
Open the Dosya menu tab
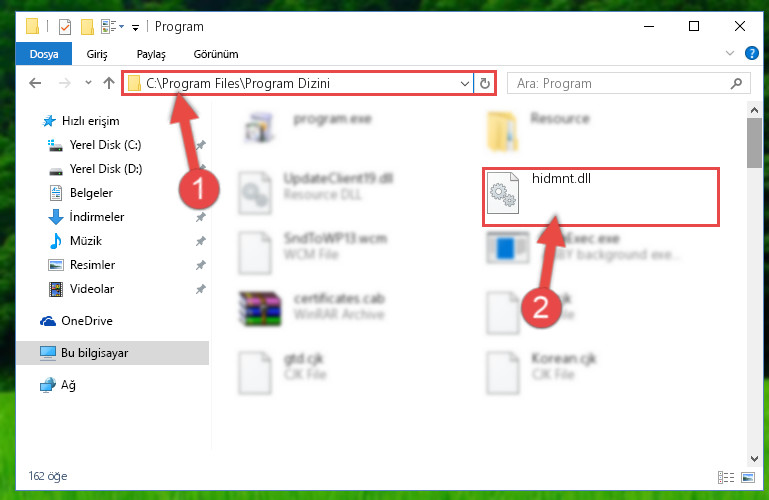click(44, 54)
